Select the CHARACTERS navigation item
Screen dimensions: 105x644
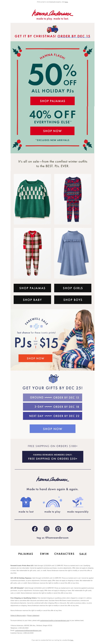click(x=64, y=554)
